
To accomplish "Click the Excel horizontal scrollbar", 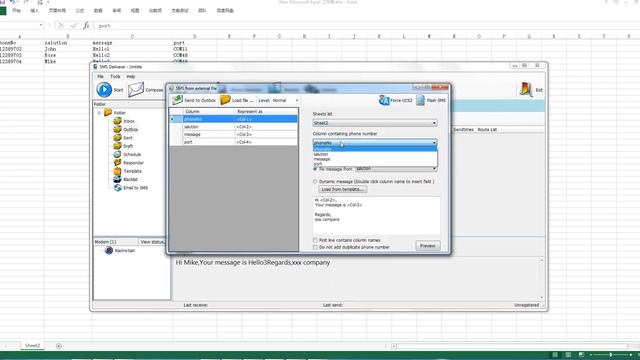I will pos(511,346).
